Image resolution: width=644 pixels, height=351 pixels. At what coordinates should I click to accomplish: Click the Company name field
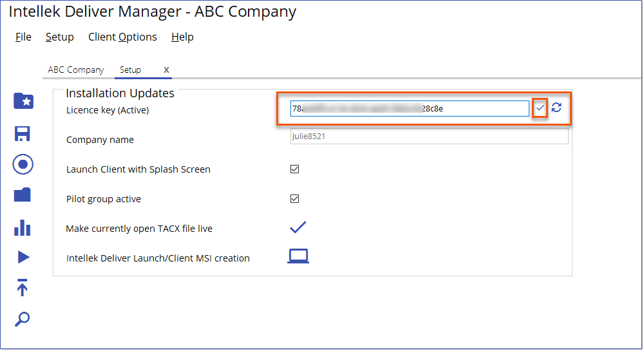pos(429,137)
